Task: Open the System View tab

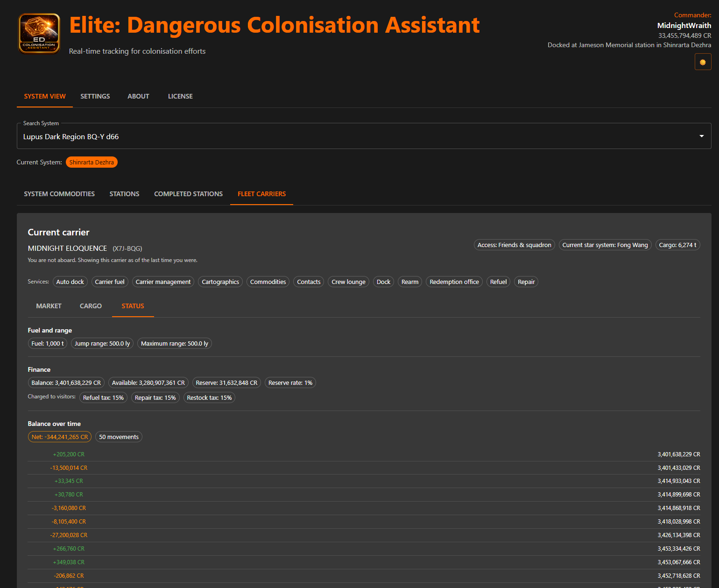Action: (x=45, y=96)
